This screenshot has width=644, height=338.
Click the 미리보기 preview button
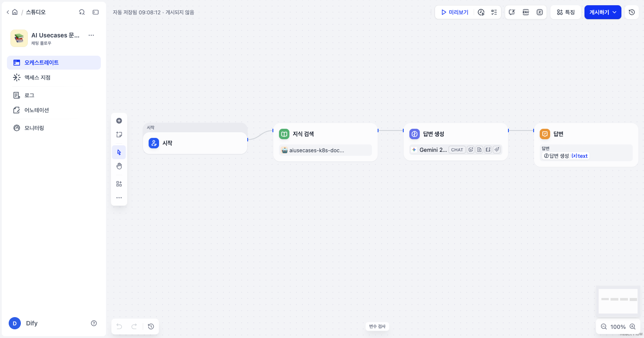pos(455,12)
